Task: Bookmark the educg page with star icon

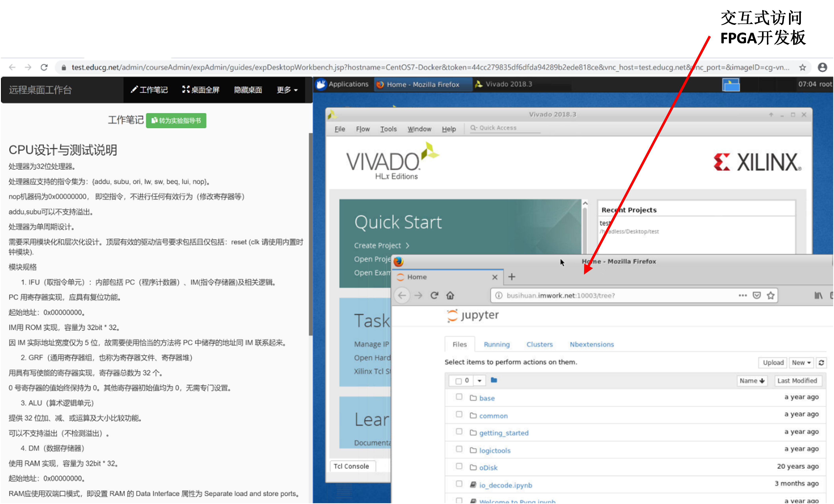Action: [x=802, y=67]
